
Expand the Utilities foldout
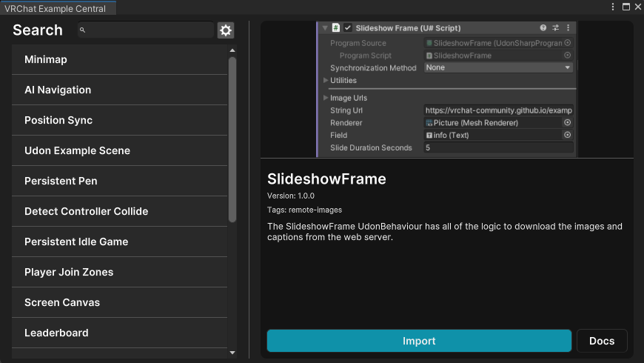pyautogui.click(x=326, y=80)
